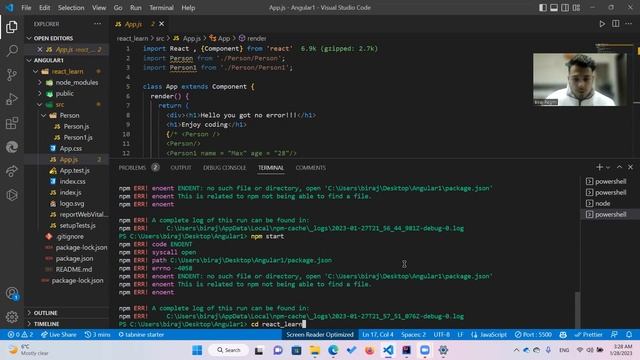Open Microsoft Edge from taskbar

point(333,350)
